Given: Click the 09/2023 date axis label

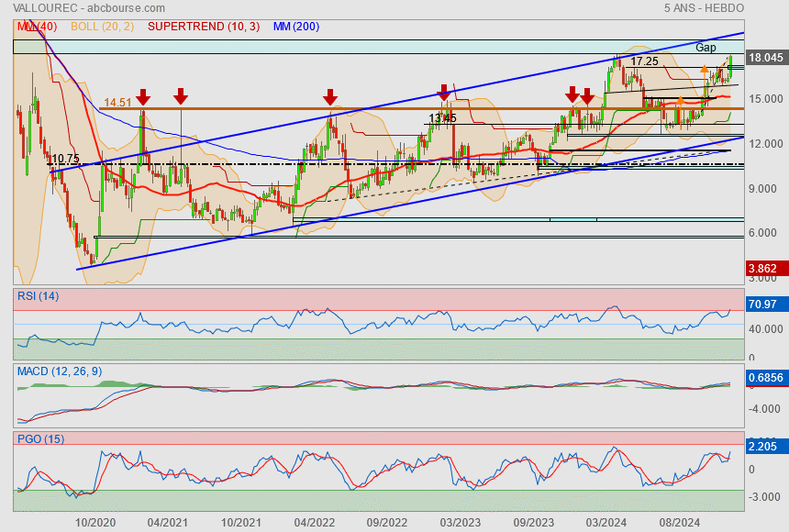Looking at the screenshot, I should coord(533,523).
